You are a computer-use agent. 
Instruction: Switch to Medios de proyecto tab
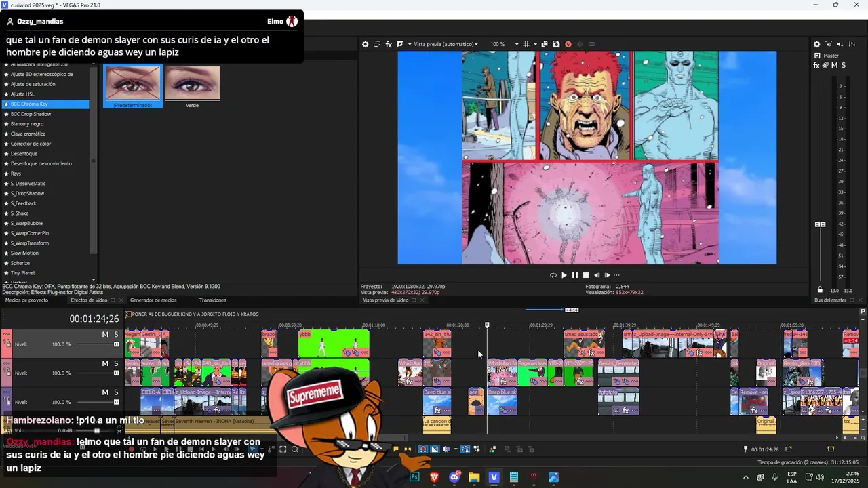(26, 300)
